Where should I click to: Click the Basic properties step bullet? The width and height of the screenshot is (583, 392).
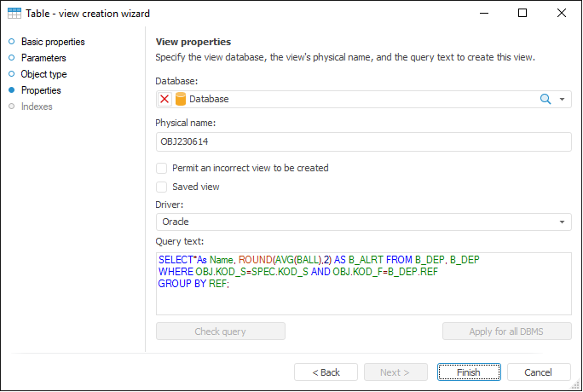point(11,42)
